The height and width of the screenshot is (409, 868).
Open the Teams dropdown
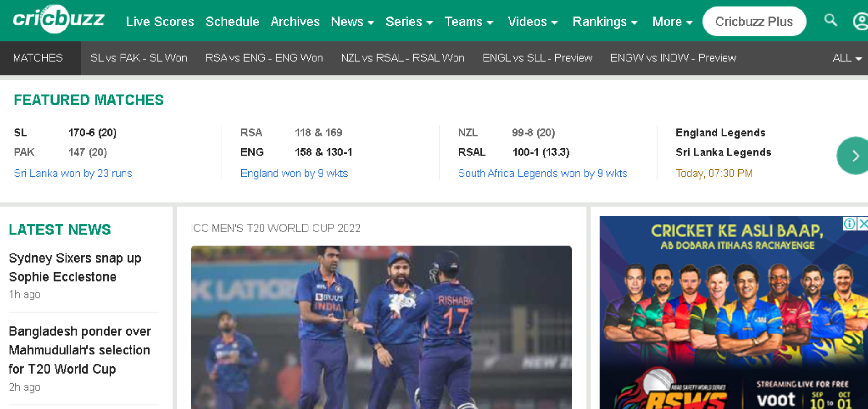469,22
